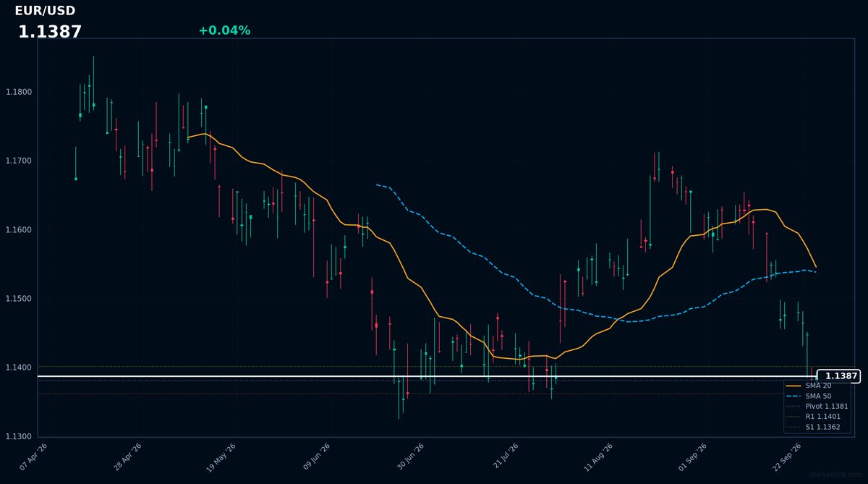Click the 1.1387 price headline
The image size is (868, 484).
(50, 32)
